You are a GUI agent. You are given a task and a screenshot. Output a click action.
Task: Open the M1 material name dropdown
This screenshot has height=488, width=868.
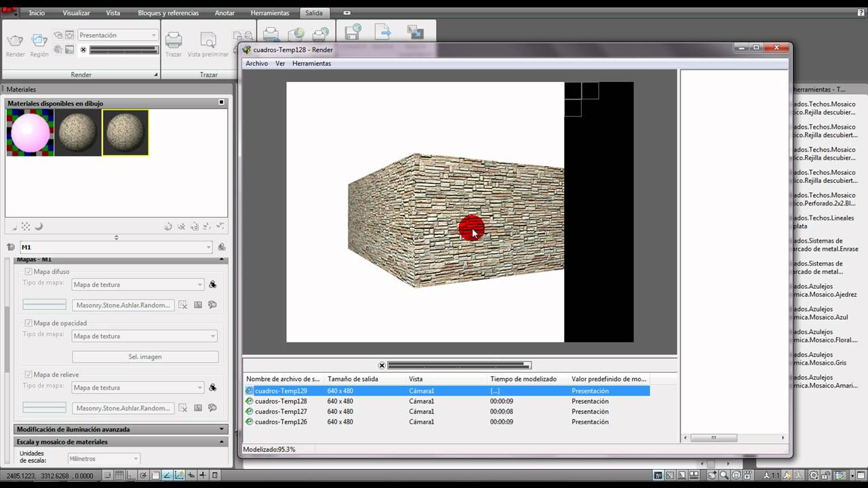pyautogui.click(x=116, y=247)
